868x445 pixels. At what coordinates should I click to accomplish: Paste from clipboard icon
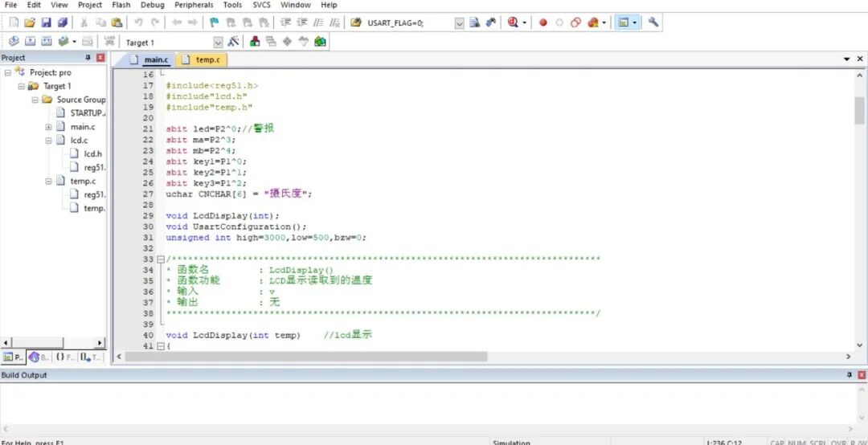click(117, 22)
